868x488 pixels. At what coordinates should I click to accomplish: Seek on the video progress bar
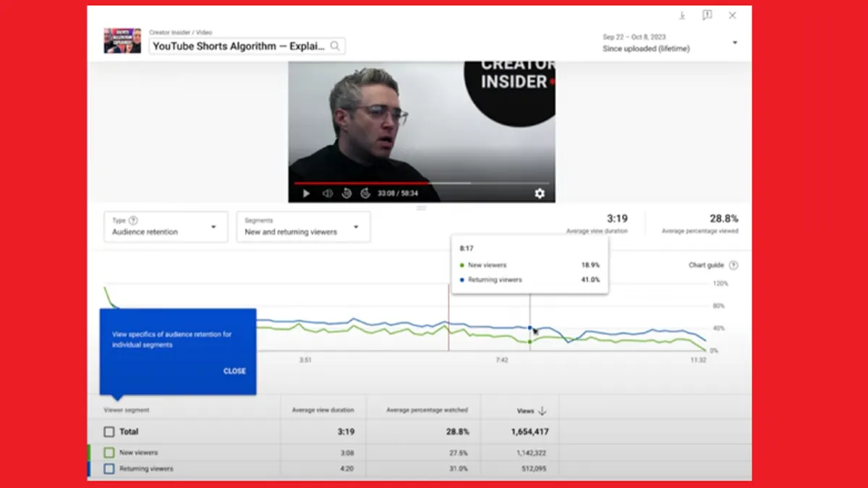421,183
